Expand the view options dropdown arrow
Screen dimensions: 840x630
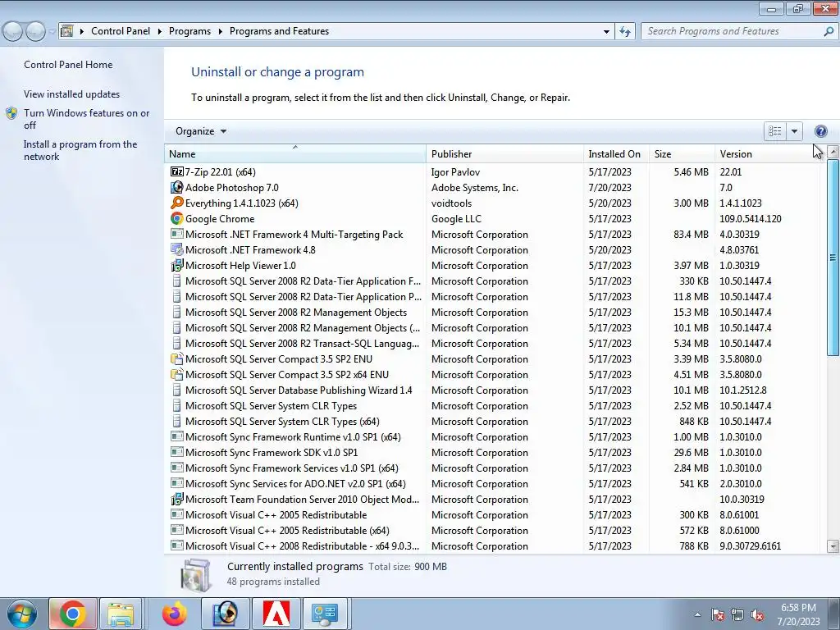794,131
